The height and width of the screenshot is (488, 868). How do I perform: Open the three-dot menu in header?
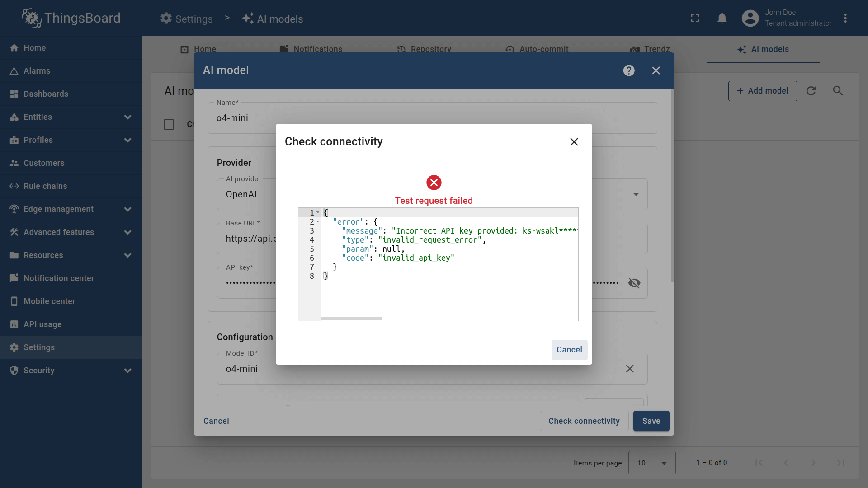845,19
